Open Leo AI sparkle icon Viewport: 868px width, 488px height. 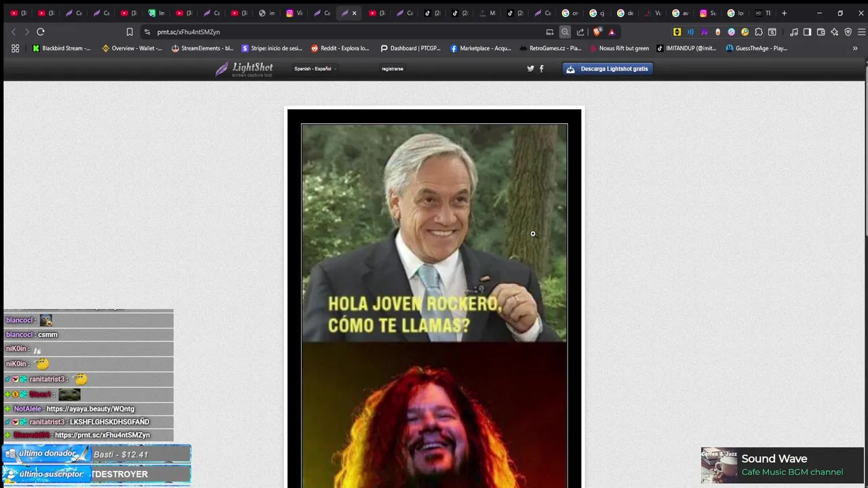834,32
